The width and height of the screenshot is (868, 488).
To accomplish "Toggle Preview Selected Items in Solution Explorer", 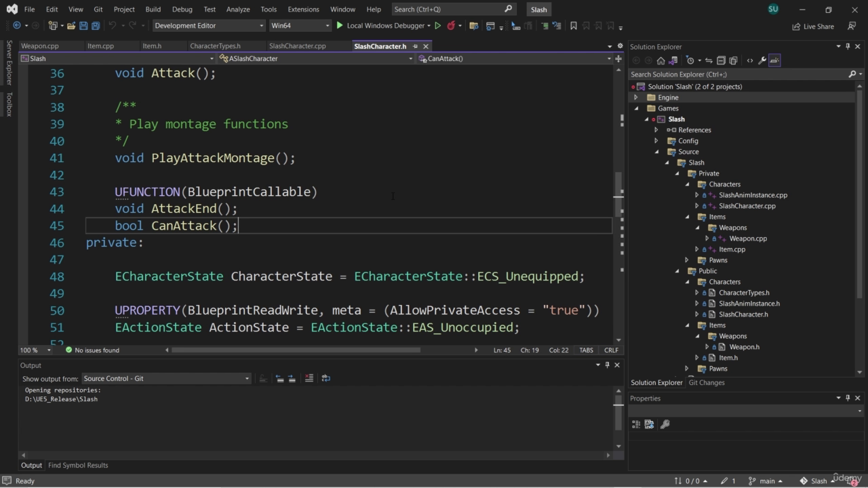I will coord(774,60).
